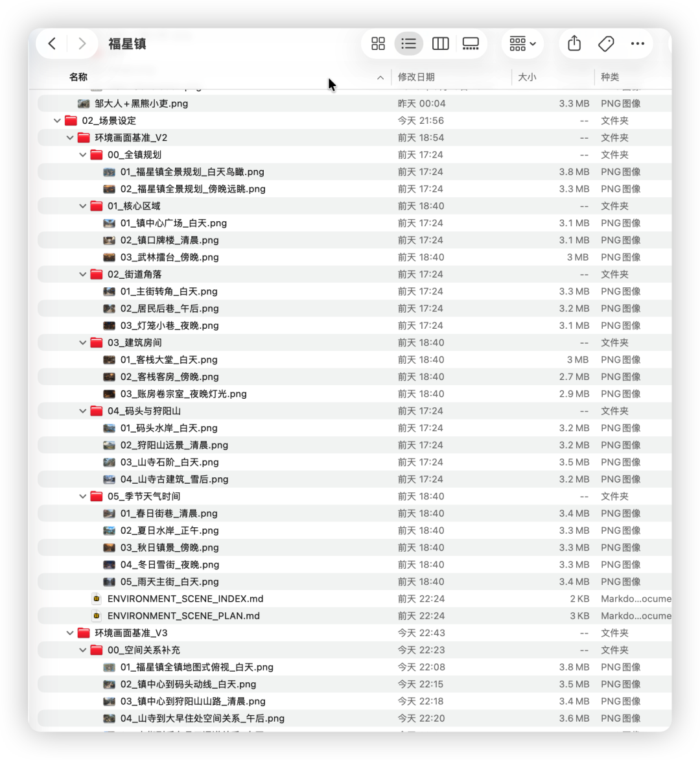The width and height of the screenshot is (700, 760).
Task: Collapse the 03_建筑房间 folder
Action: (x=83, y=342)
